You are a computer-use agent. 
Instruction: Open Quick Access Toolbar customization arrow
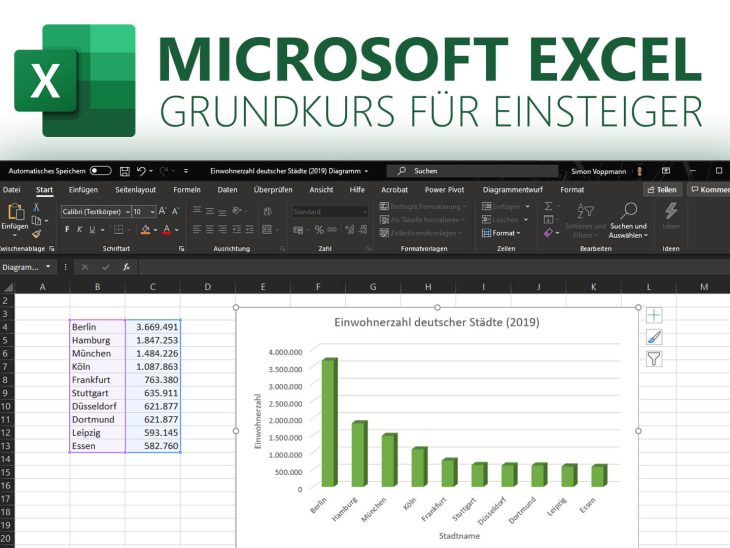186,171
